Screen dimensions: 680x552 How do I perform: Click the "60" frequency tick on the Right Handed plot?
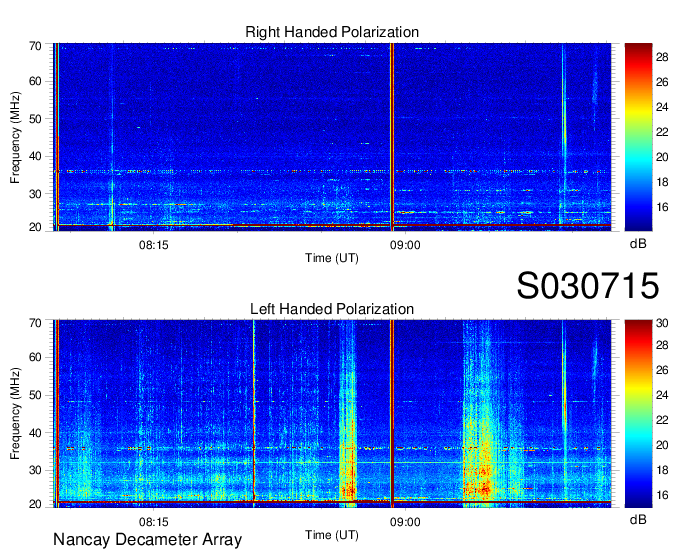[35, 81]
